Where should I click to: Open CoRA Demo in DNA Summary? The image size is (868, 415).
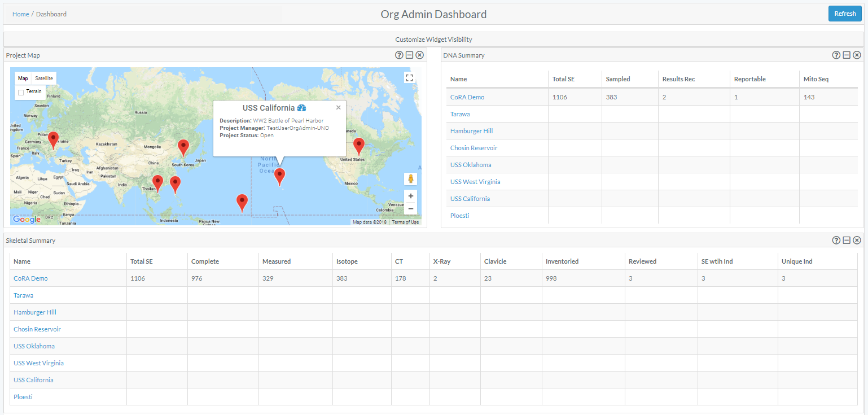point(467,97)
